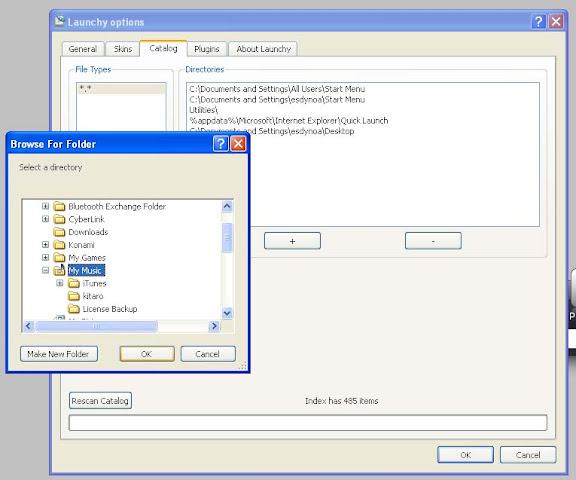This screenshot has height=480, width=576.
Task: Select the *.* file type entry
Action: tap(121, 89)
